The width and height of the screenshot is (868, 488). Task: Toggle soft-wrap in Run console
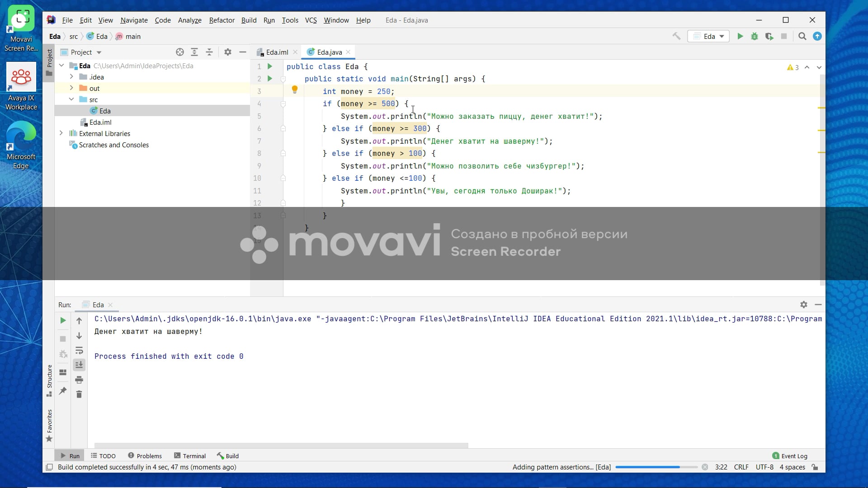(79, 350)
